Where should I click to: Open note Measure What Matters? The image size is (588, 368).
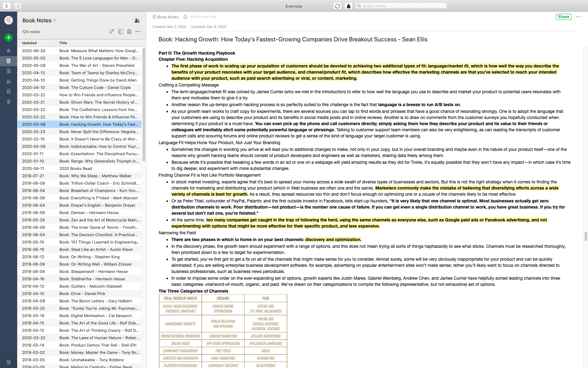coord(80,51)
